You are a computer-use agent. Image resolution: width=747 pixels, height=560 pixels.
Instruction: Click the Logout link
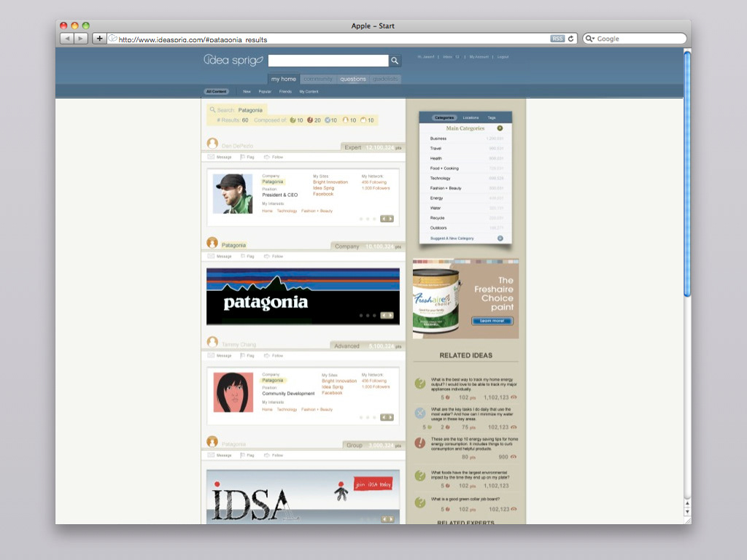[x=503, y=57]
